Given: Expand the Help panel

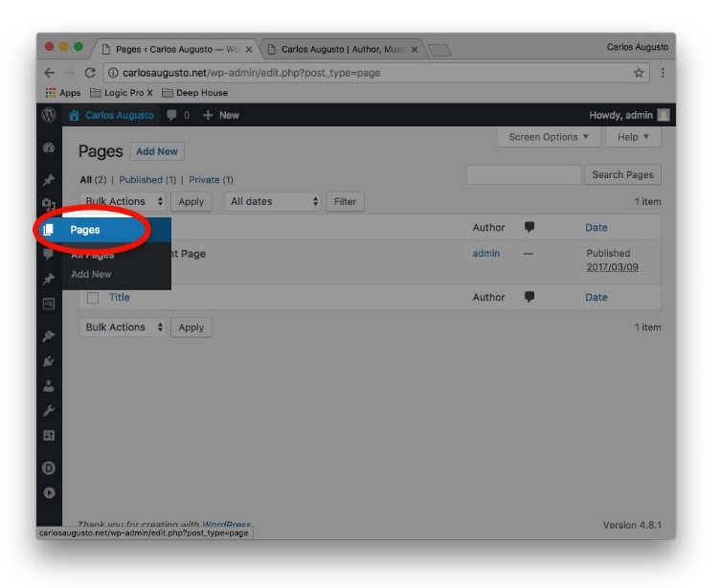Looking at the screenshot, I should 633,137.
